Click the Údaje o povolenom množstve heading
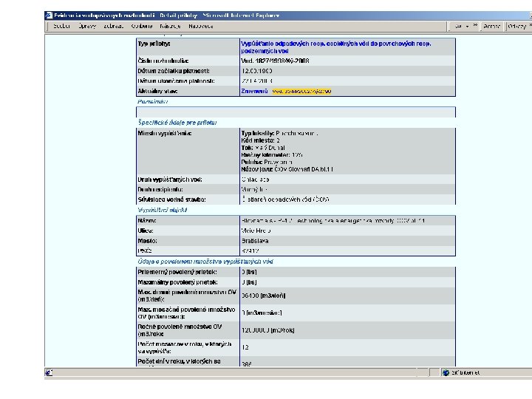532x399 pixels. pos(205,262)
